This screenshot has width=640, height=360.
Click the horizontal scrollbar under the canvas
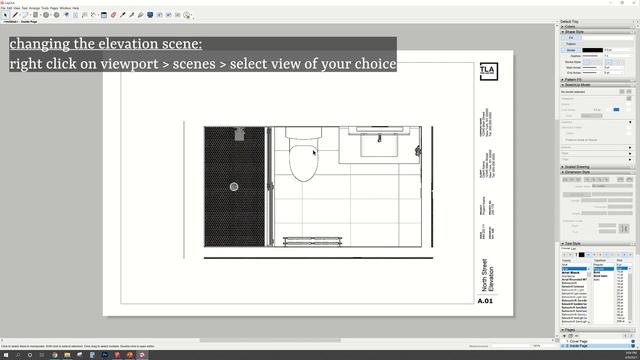[270, 340]
